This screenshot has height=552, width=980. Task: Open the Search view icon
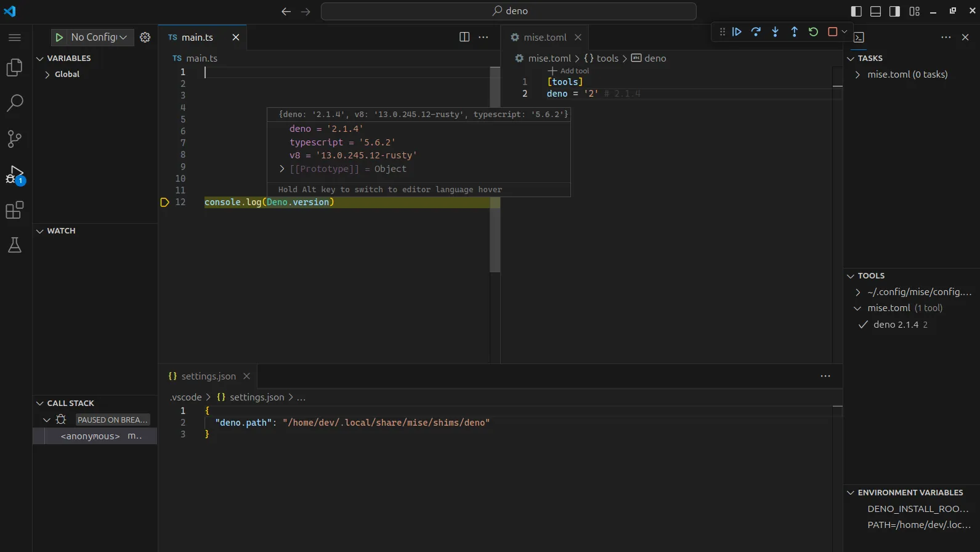(15, 103)
